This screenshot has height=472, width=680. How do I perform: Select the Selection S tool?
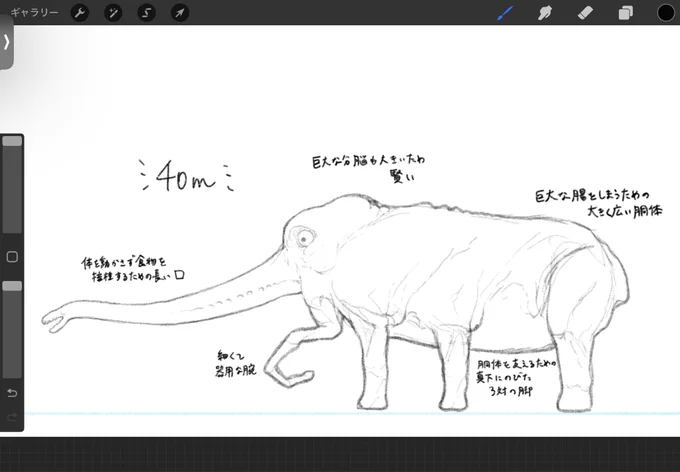[147, 13]
